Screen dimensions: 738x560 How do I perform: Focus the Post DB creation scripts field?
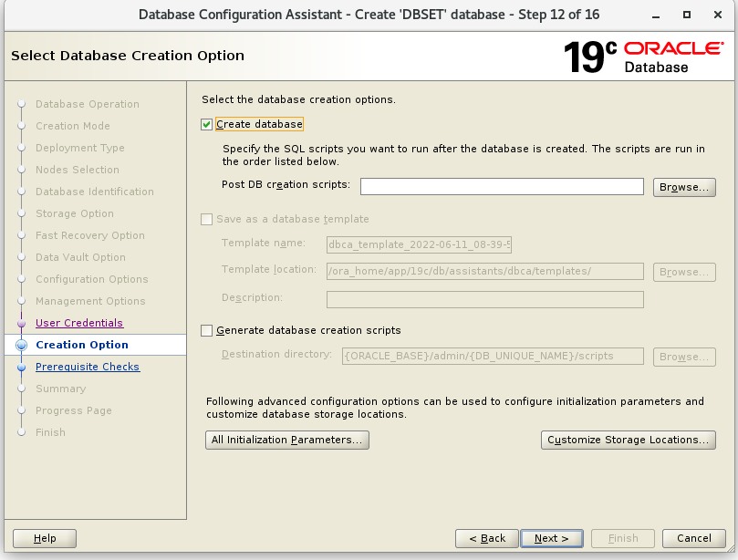tap(502, 186)
